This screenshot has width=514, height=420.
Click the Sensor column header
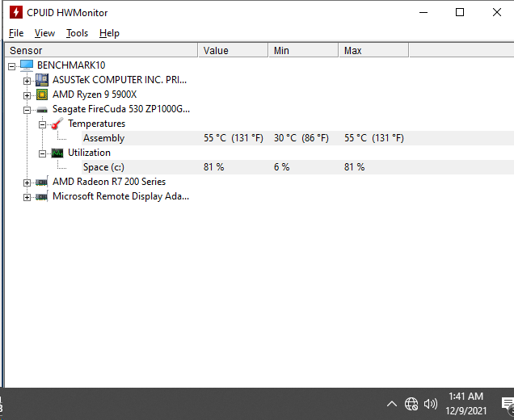pyautogui.click(x=102, y=50)
